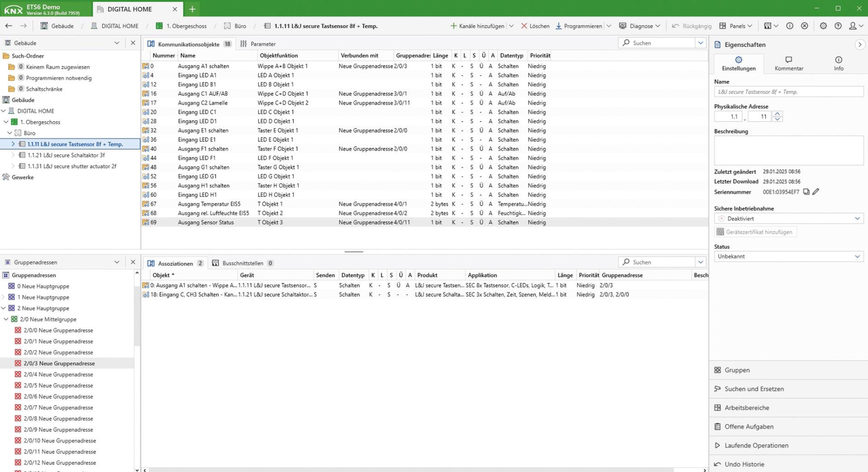
Task: Increase the physical address stepper
Action: tap(778, 114)
